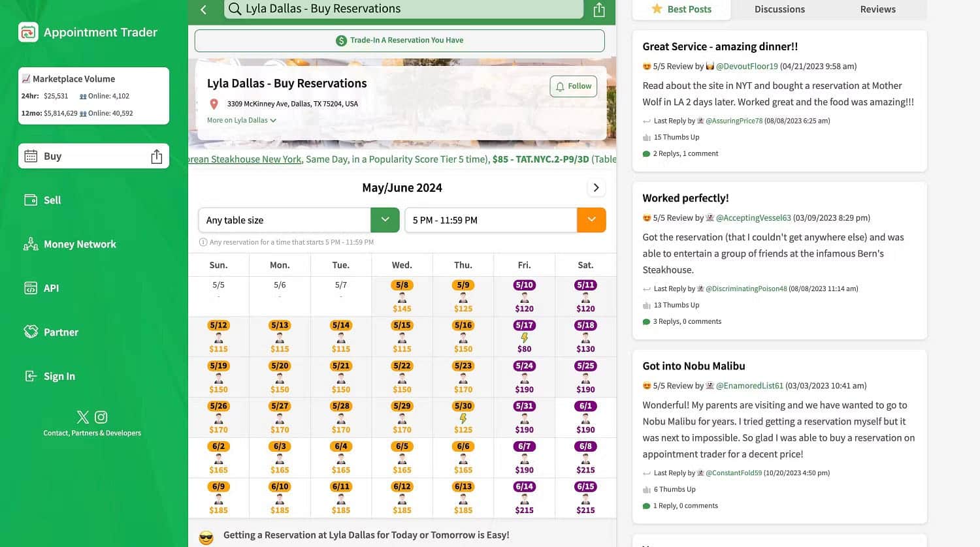
Task: Click the Sell wallet icon in sidebar
Action: [x=31, y=200]
